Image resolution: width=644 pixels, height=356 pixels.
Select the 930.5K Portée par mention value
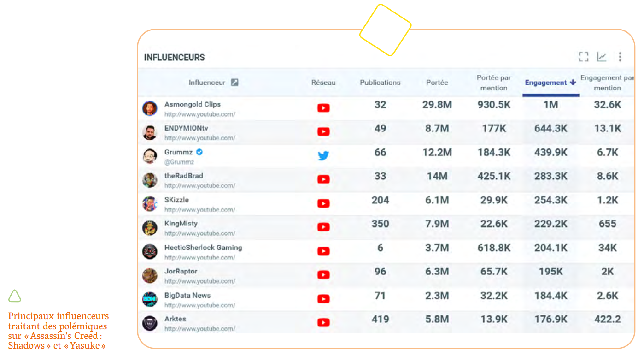[494, 105]
